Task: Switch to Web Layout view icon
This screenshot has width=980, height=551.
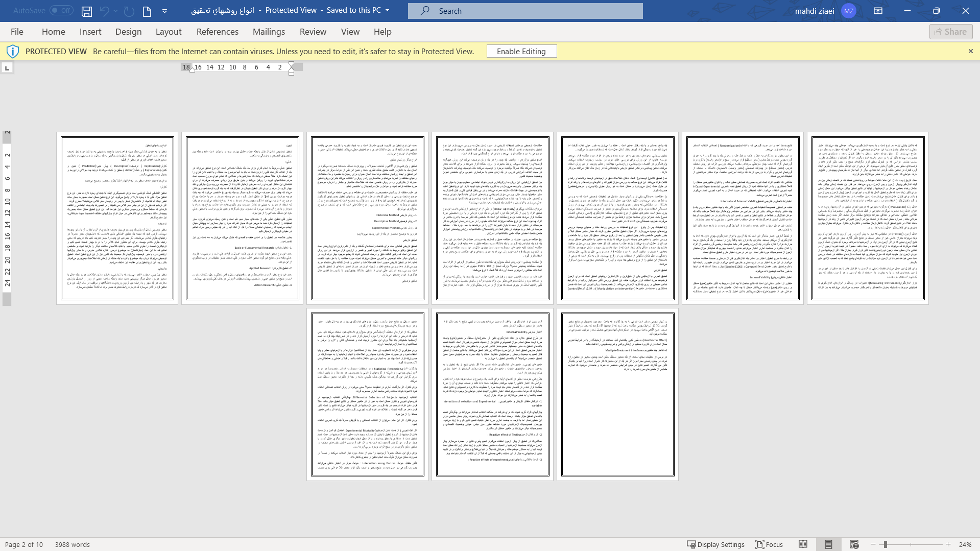Action: click(854, 544)
